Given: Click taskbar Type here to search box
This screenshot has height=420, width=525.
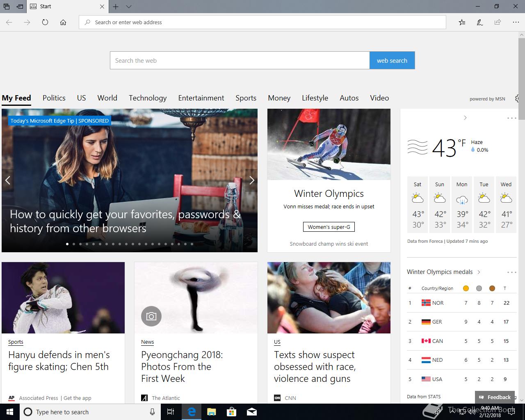Looking at the screenshot, I should tap(89, 412).
